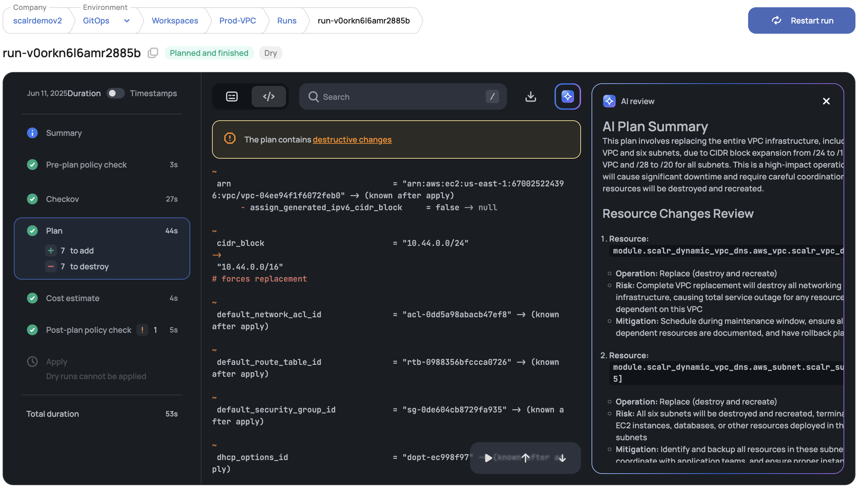Jump down with the arrow-down log control
The image size is (868, 503).
[562, 458]
